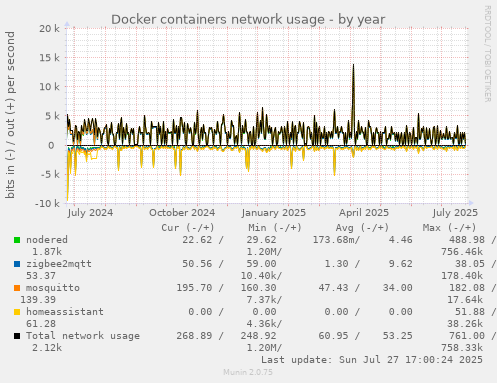Image resolution: width=497 pixels, height=383 pixels.
Task: Click the '20 k' y-axis label
Action: [49, 29]
